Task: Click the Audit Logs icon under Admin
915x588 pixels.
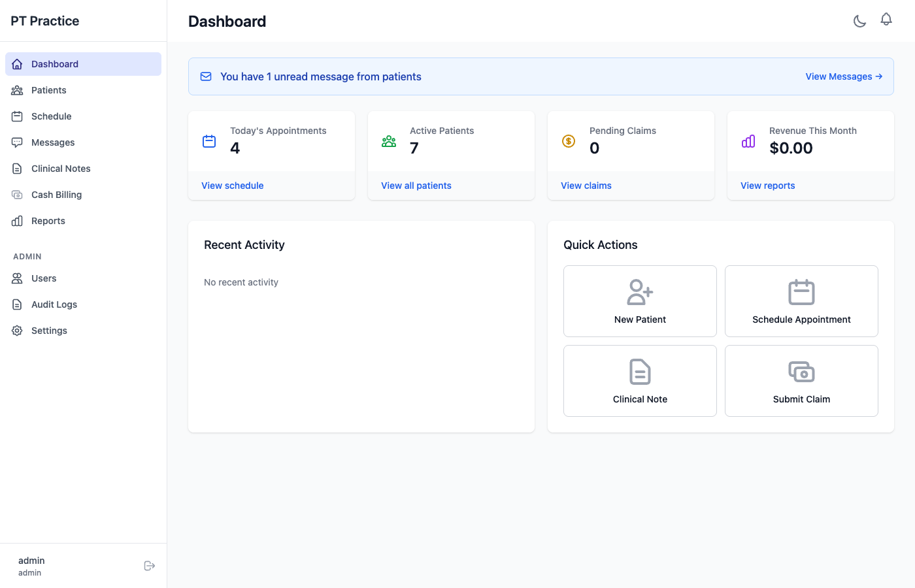Action: pyautogui.click(x=17, y=304)
